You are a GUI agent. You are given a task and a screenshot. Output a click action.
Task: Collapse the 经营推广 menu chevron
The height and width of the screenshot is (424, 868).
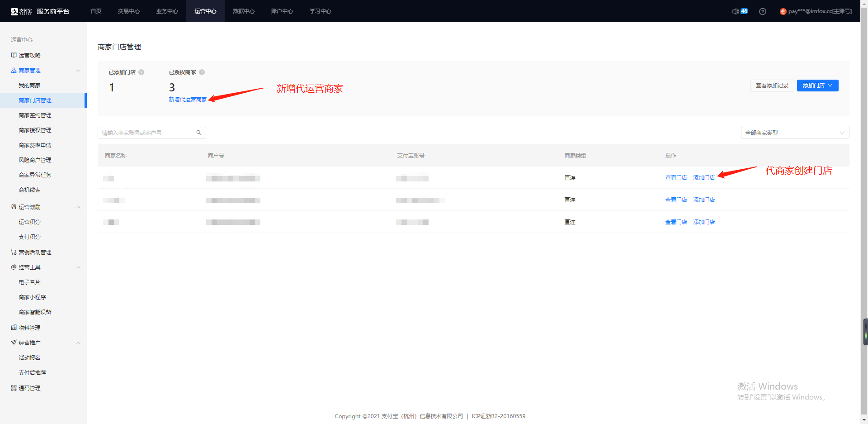pos(78,343)
